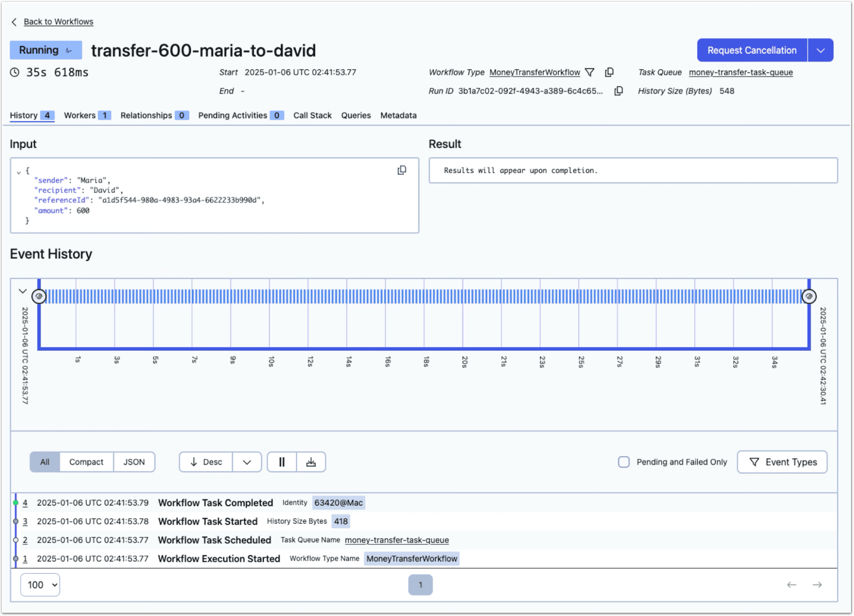Viewport: 854px width, 616px height.
Task: Open money-transfer-task-queue link in header
Action: pos(740,72)
